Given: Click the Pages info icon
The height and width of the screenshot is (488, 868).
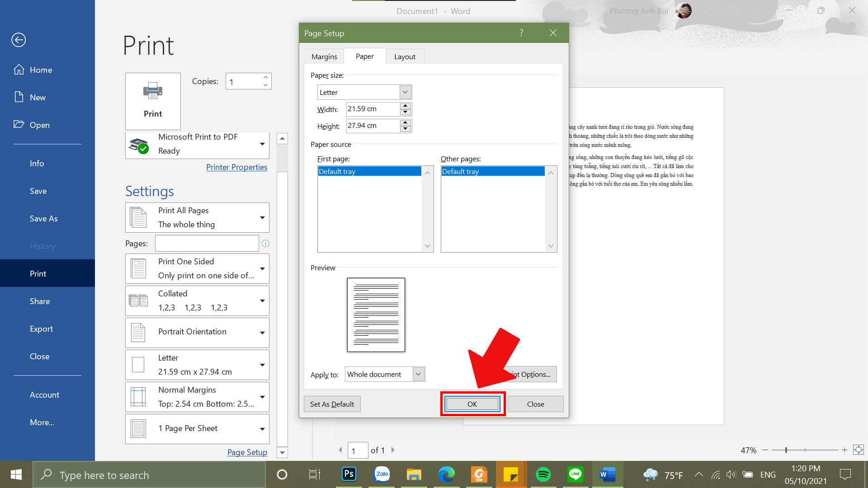Looking at the screenshot, I should [266, 244].
